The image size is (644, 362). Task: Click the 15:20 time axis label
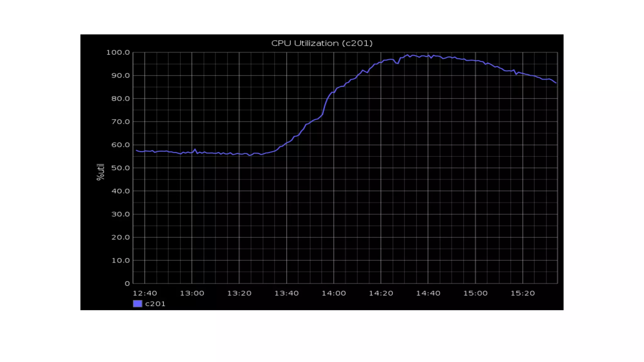523,293
